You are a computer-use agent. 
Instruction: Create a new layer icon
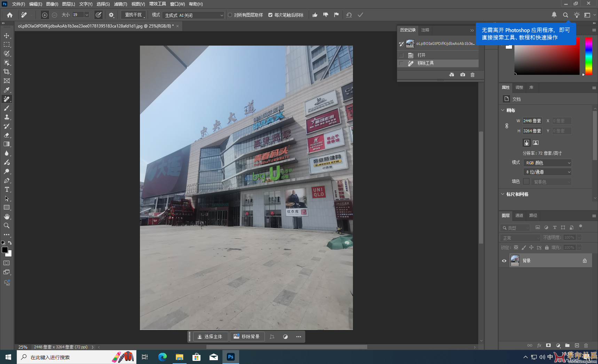[577, 345]
